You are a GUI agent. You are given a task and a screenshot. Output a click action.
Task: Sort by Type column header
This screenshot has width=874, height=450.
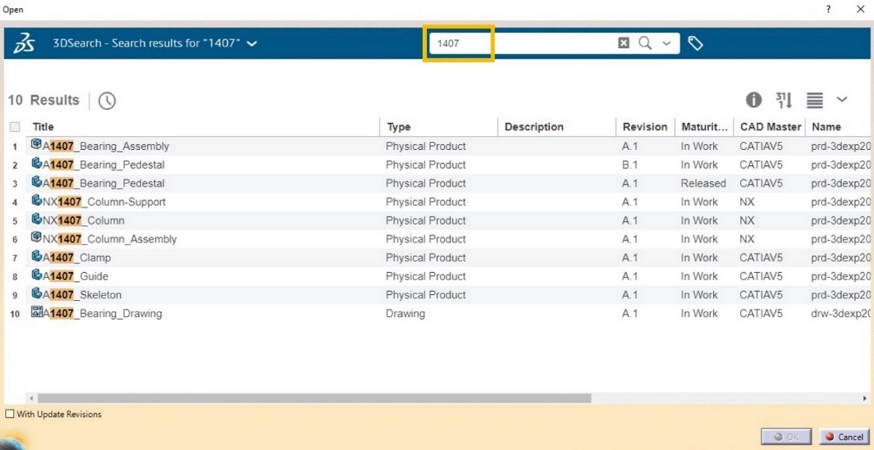(399, 127)
